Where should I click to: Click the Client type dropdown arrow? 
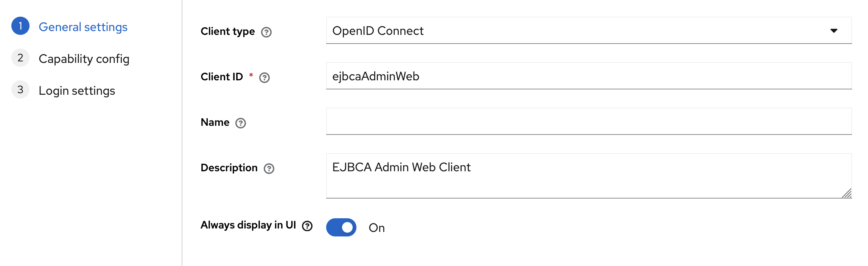(834, 31)
